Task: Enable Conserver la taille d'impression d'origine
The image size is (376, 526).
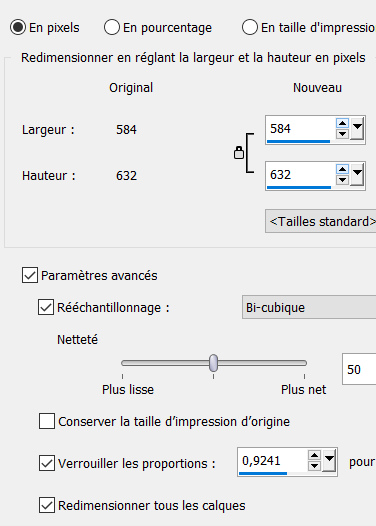Action: click(x=47, y=421)
